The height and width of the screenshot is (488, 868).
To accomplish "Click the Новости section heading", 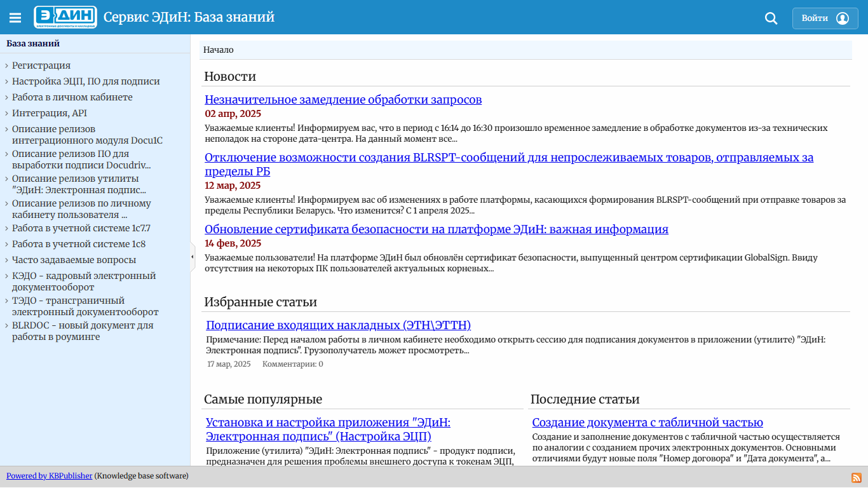I will click(230, 77).
